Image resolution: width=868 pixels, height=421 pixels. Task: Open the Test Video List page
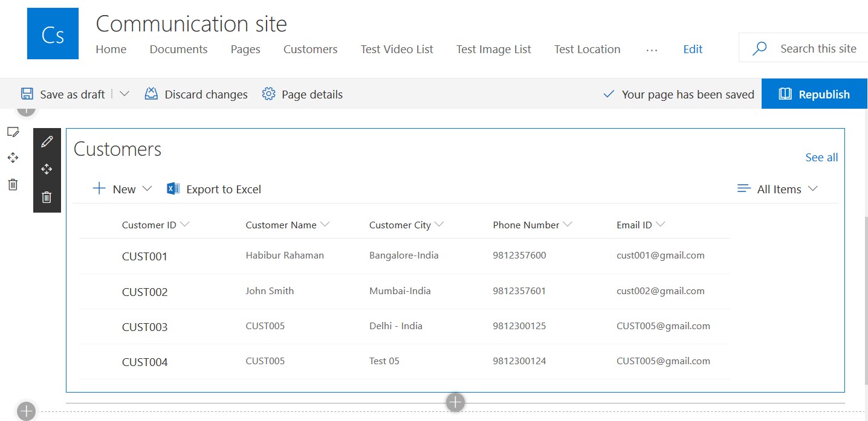point(397,49)
